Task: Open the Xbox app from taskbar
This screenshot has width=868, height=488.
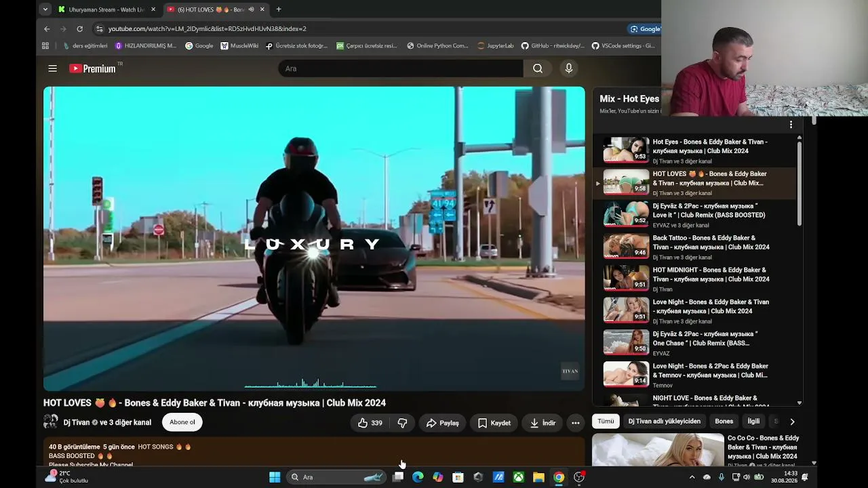Action: pyautogui.click(x=518, y=477)
